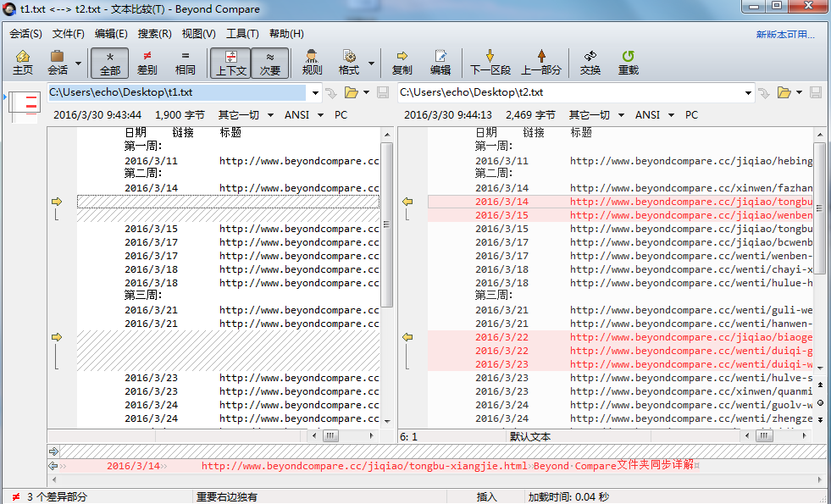Enable 相同 to show matching lines
The height and width of the screenshot is (504, 831).
[185, 63]
